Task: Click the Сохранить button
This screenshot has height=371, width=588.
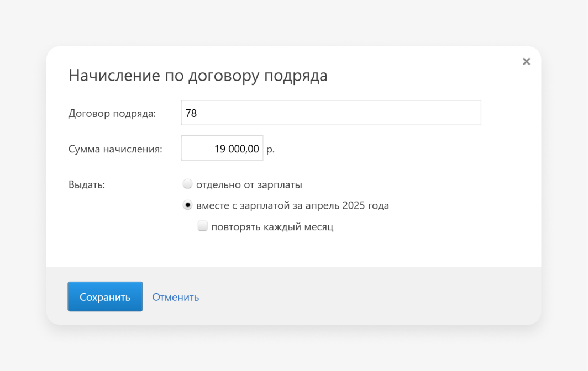Action: tap(105, 296)
